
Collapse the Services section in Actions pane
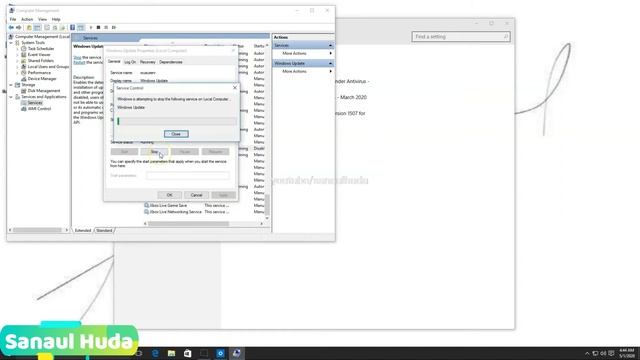pyautogui.click(x=330, y=45)
